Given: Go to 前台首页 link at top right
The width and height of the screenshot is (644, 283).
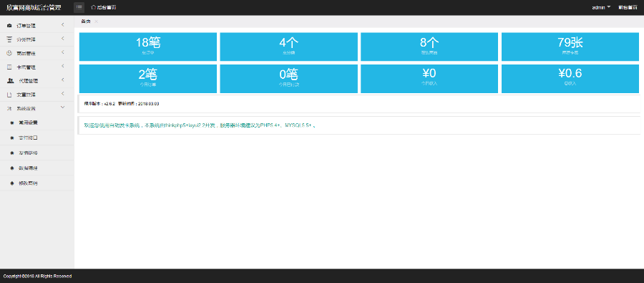Looking at the screenshot, I should 628,7.
